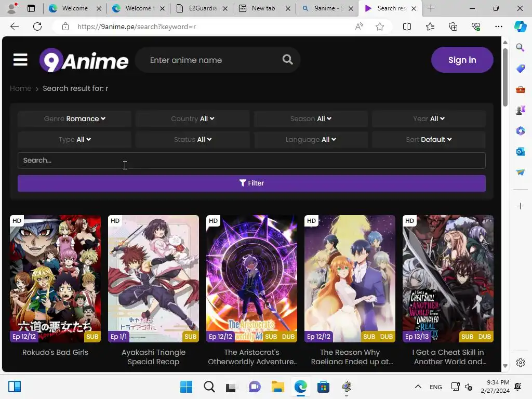The image size is (532, 399).
Task: Open Tools briefcase icon in sidebar
Action: click(x=520, y=89)
